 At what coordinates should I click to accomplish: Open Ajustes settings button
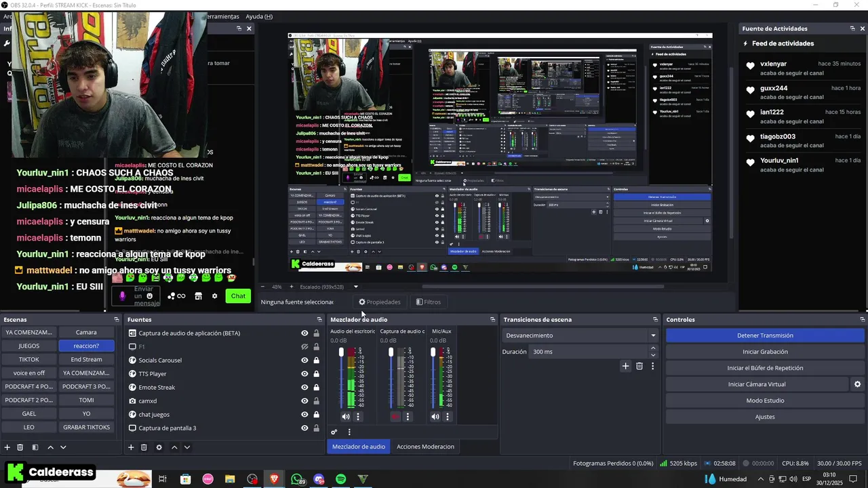[765, 417]
